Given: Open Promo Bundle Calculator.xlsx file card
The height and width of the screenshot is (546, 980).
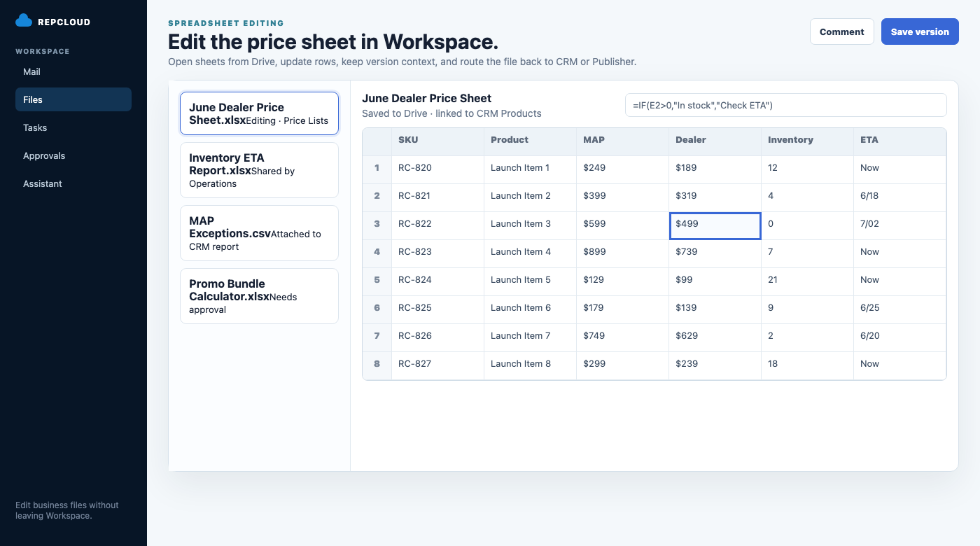Looking at the screenshot, I should click(259, 296).
